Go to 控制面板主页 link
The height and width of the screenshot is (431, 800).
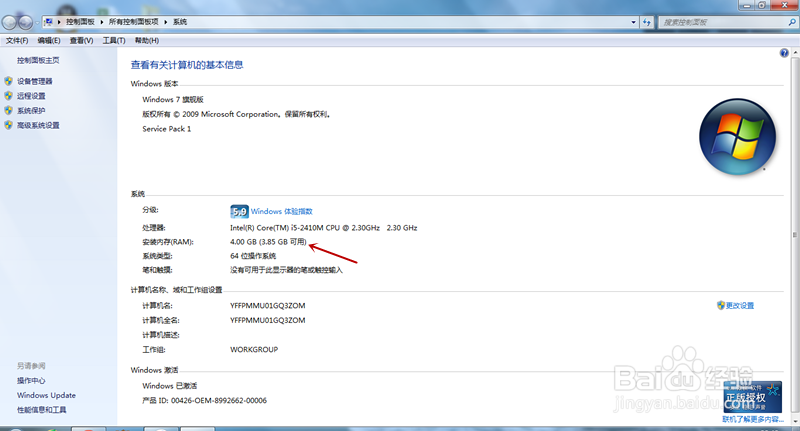[x=38, y=60]
